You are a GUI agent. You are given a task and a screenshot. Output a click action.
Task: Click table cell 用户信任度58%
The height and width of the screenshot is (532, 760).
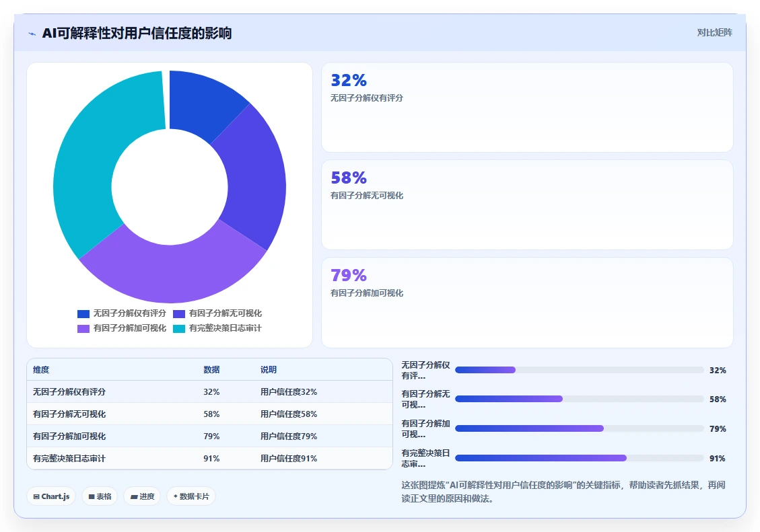pyautogui.click(x=289, y=414)
